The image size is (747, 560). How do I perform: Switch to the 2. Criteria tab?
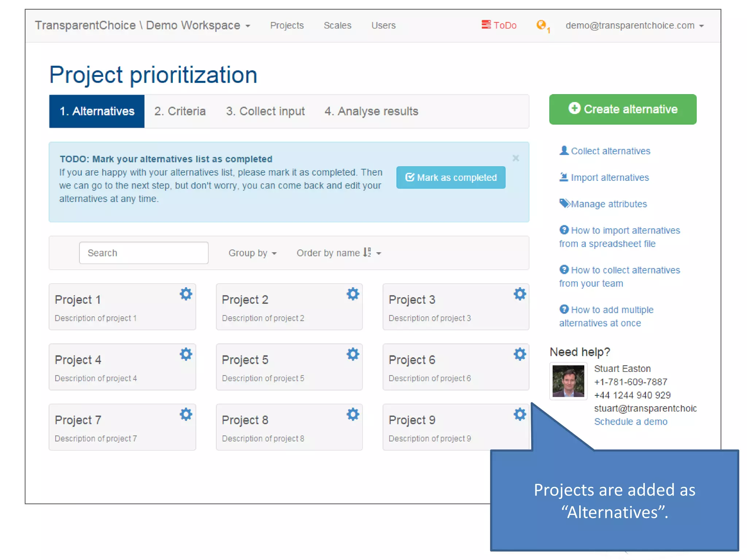[180, 111]
